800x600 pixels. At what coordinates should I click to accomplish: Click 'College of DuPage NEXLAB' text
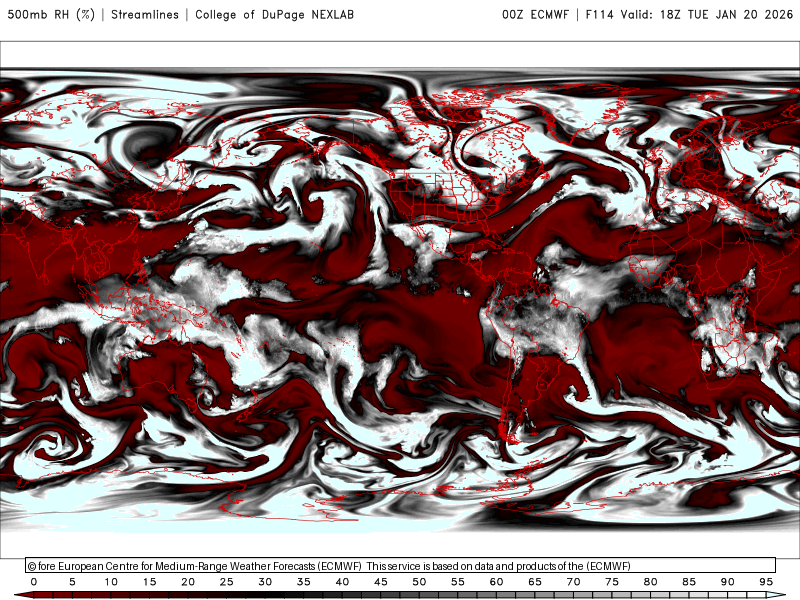click(274, 15)
